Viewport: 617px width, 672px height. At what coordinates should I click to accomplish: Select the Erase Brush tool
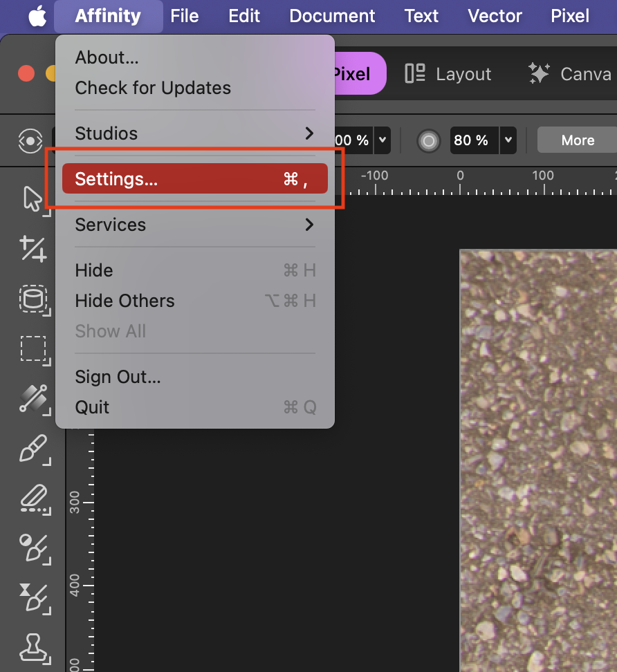(35, 499)
